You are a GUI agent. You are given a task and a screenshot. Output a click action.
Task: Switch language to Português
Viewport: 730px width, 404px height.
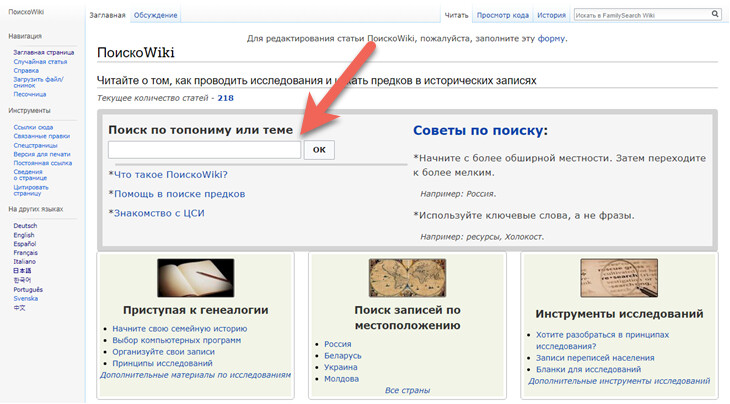pos(28,290)
